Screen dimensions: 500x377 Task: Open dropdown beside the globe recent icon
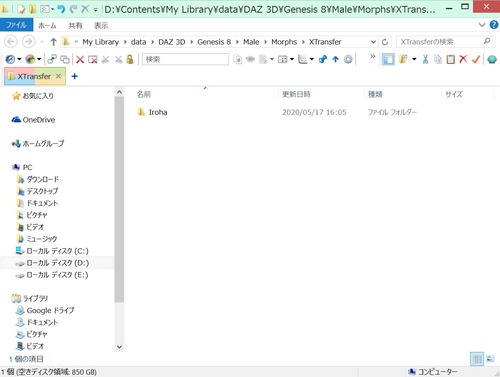19,59
